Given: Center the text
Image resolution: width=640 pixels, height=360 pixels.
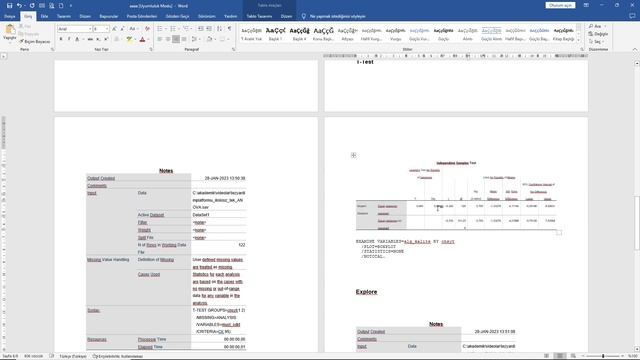Looking at the screenshot, I should [168, 39].
